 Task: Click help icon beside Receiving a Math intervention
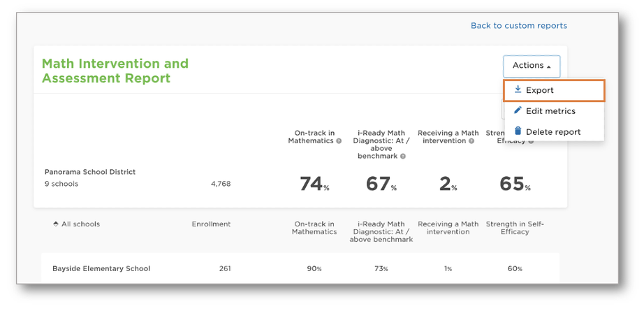(471, 141)
